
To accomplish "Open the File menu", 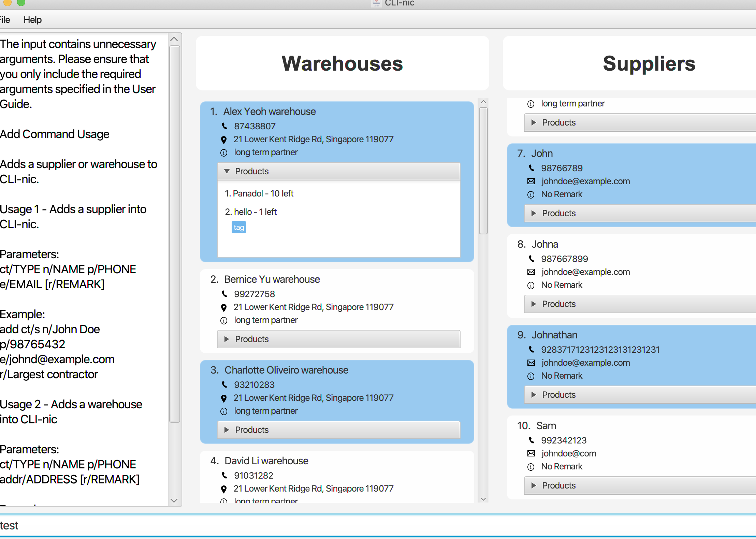I will click(x=5, y=20).
